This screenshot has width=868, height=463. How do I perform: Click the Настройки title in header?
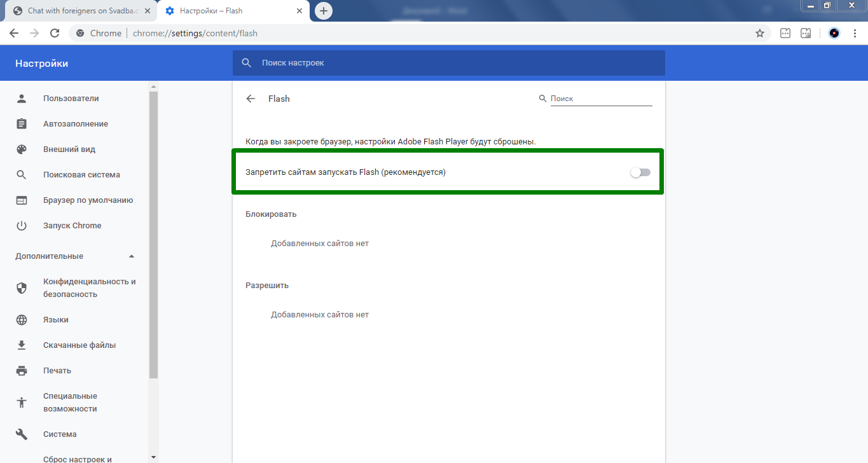42,63
